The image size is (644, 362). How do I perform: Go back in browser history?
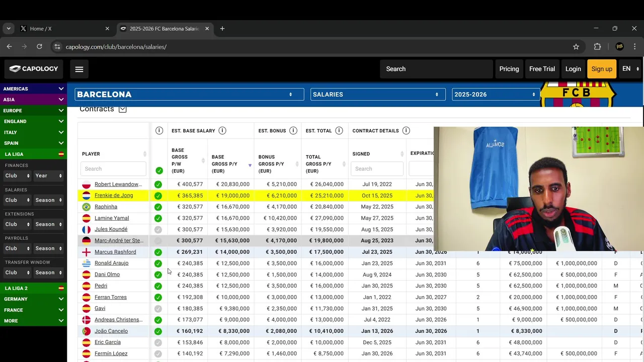coord(9,46)
